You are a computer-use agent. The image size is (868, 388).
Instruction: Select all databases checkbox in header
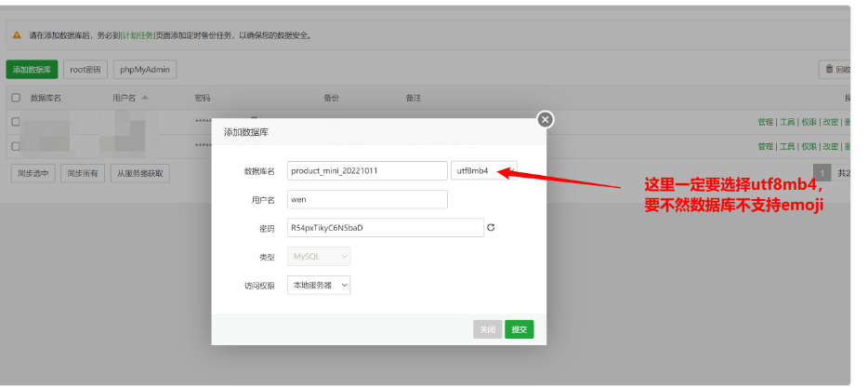pyautogui.click(x=16, y=98)
